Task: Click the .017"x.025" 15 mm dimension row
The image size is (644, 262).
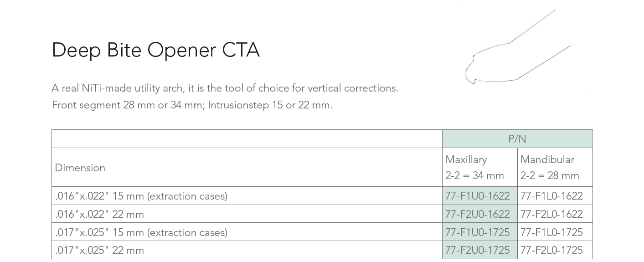Action: (x=141, y=232)
